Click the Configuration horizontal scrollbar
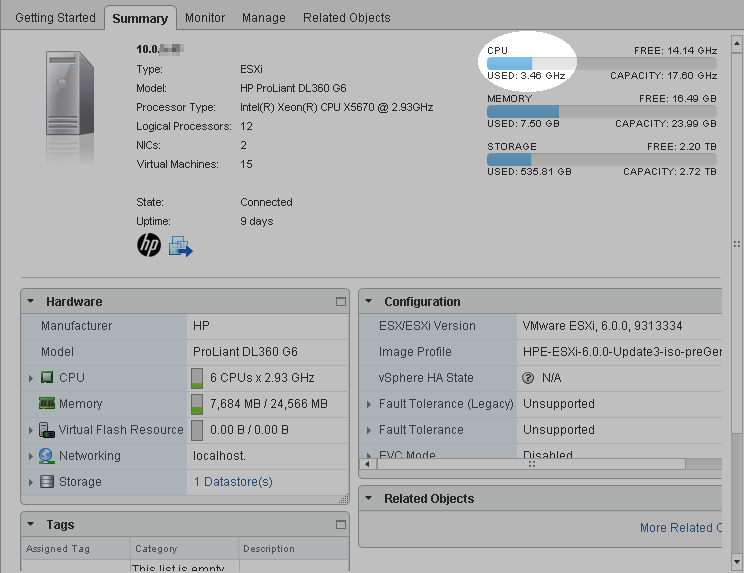The height and width of the screenshot is (573, 744). [x=531, y=464]
